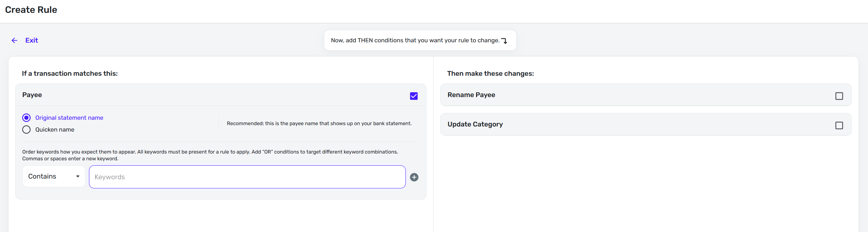Uncheck the Payee condition checkbox
Screen dimensions: 868x232
click(x=414, y=96)
